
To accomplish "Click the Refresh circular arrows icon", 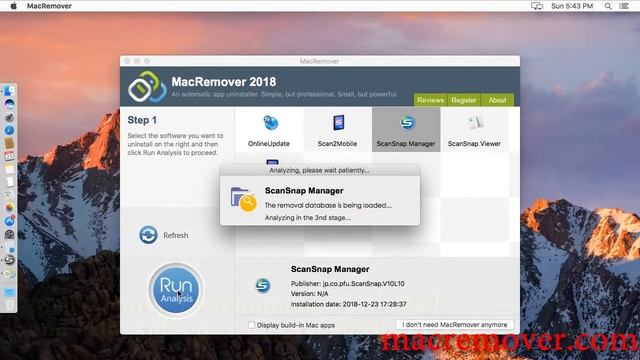I will click(148, 235).
